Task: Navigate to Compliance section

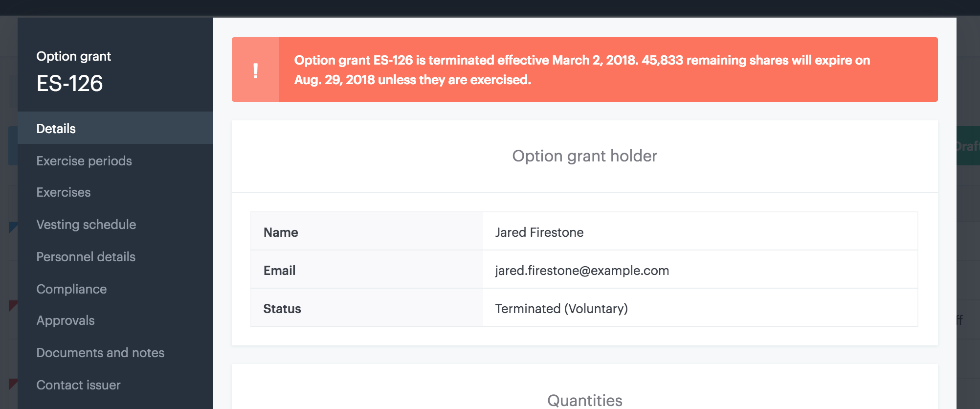Action: click(71, 289)
